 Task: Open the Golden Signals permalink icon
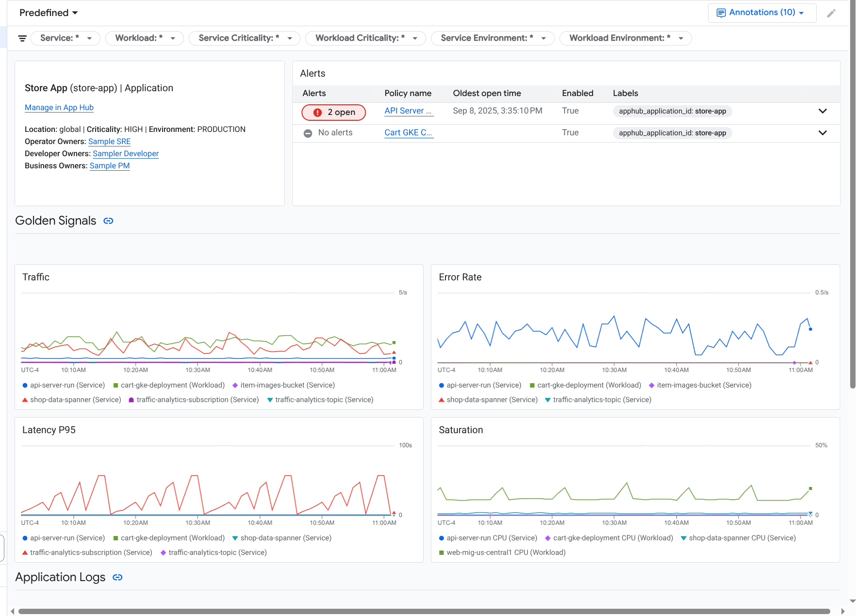[x=108, y=221]
